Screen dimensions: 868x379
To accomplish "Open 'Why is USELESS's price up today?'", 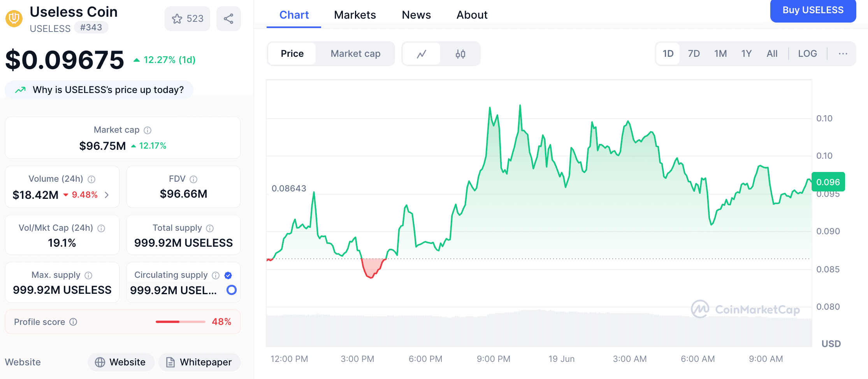I will (98, 89).
